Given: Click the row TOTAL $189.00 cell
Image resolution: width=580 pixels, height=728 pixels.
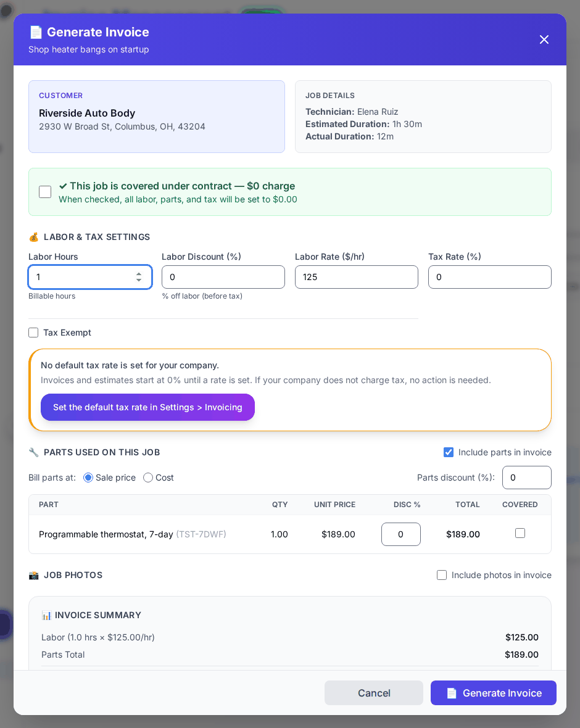Looking at the screenshot, I should 463,534.
